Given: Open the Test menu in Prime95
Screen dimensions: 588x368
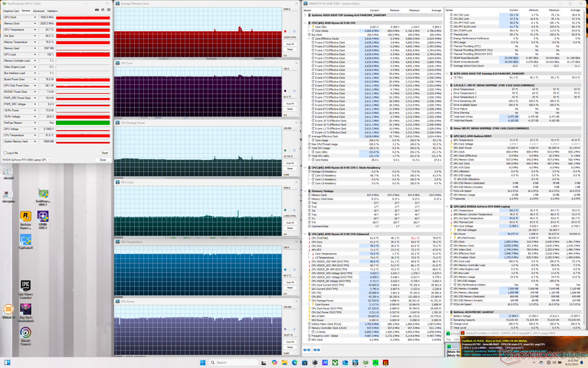Looking at the screenshot, I should click(x=448, y=339).
